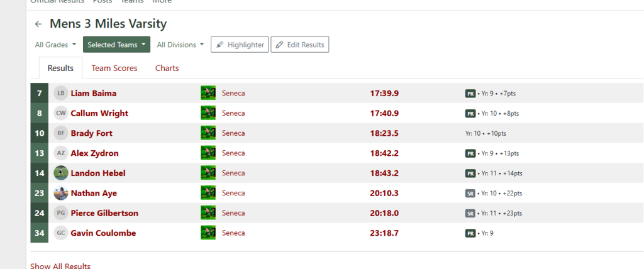Open the All Divisions filter dropdown
The image size is (644, 269).
[x=180, y=45]
